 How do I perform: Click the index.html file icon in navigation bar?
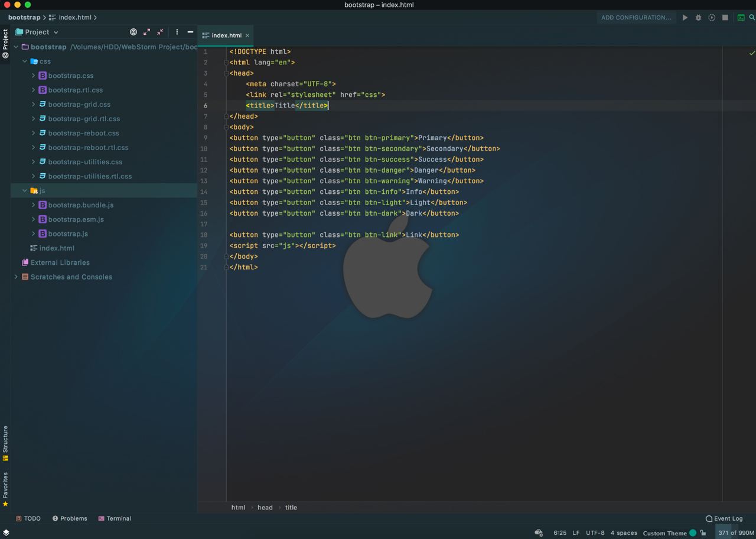pyautogui.click(x=53, y=18)
